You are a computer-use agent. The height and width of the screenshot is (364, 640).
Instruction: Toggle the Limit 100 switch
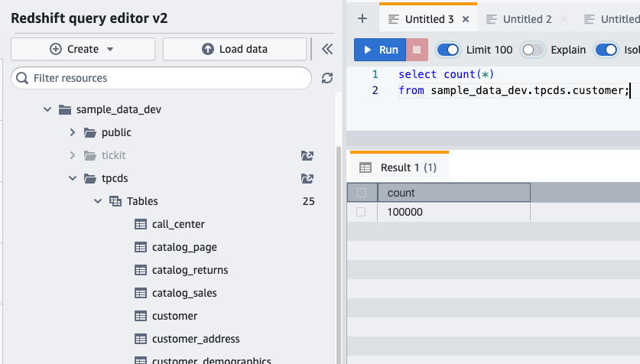448,50
